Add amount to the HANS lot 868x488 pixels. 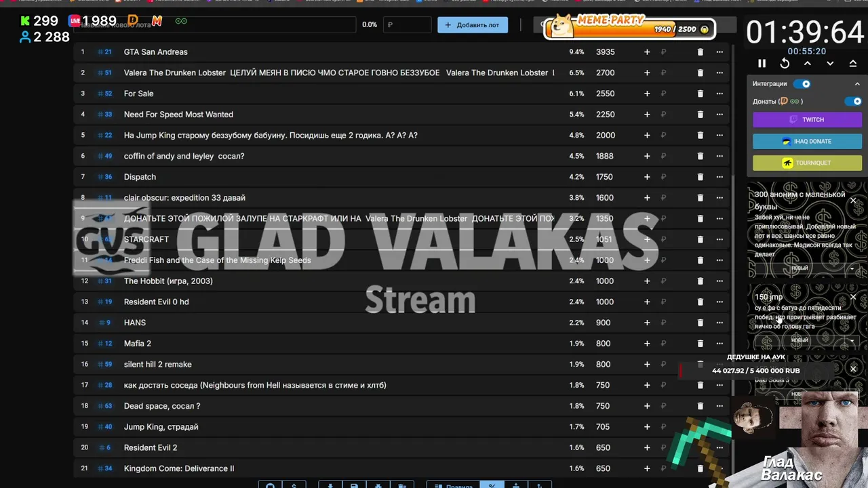tap(647, 323)
